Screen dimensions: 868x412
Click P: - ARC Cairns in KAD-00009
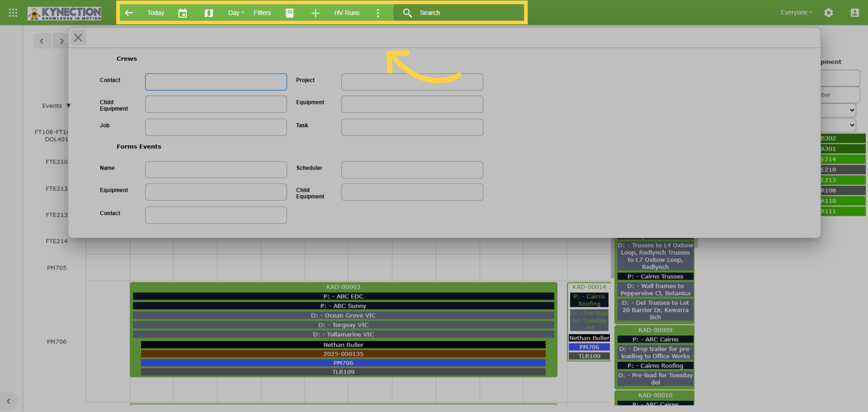(655, 339)
